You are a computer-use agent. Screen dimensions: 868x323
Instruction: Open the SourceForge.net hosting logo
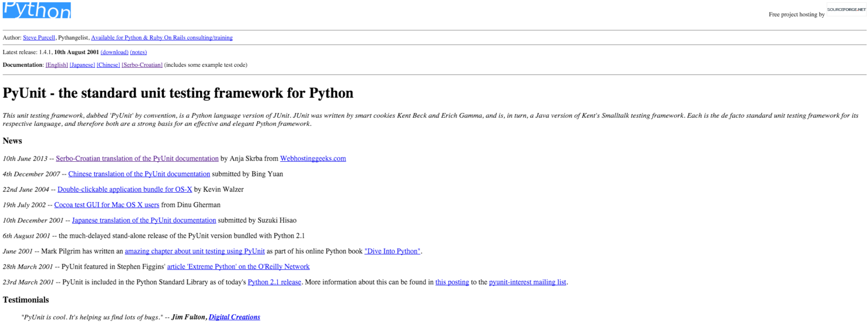[x=846, y=9]
